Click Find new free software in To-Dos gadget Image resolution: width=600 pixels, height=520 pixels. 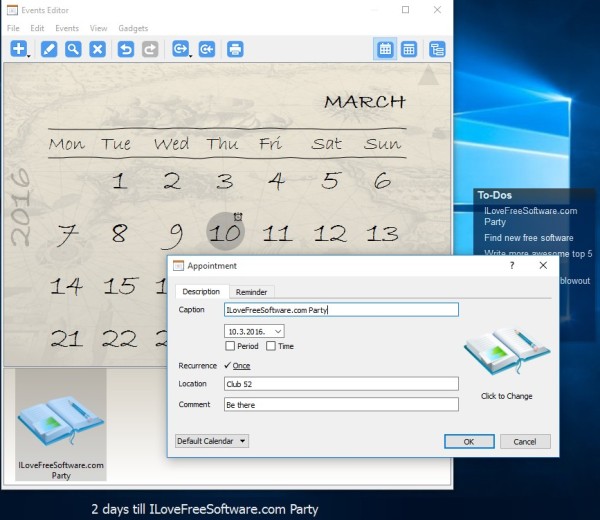(x=529, y=238)
